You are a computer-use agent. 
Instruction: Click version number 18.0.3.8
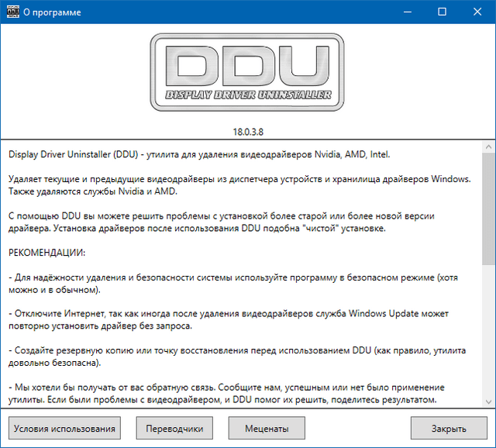click(x=248, y=132)
